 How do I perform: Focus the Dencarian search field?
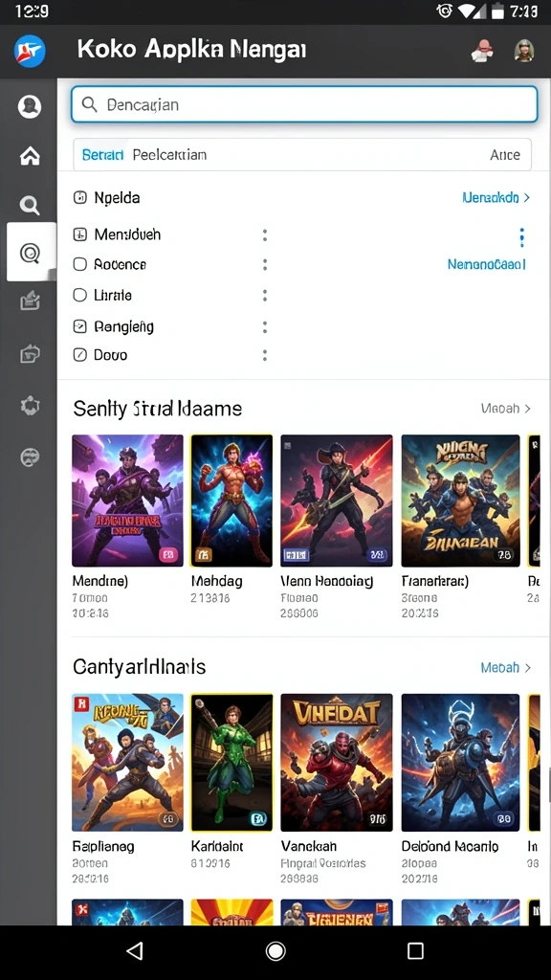click(304, 104)
